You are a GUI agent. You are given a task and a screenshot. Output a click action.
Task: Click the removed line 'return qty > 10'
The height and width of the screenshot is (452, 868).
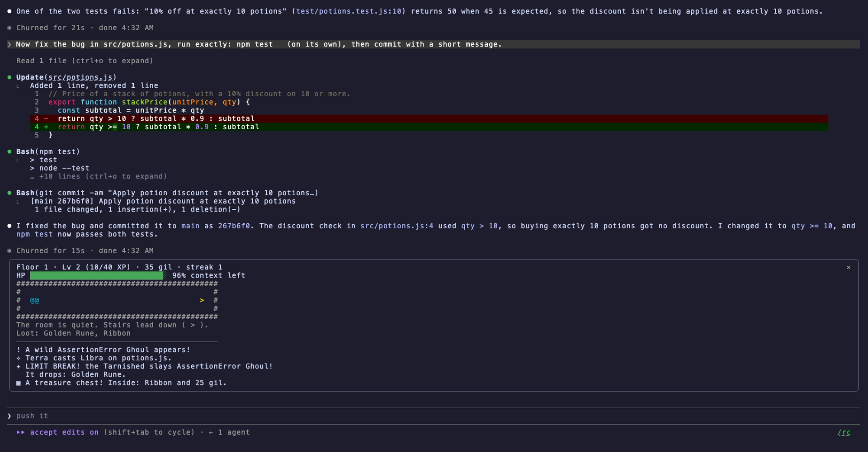tap(429, 118)
